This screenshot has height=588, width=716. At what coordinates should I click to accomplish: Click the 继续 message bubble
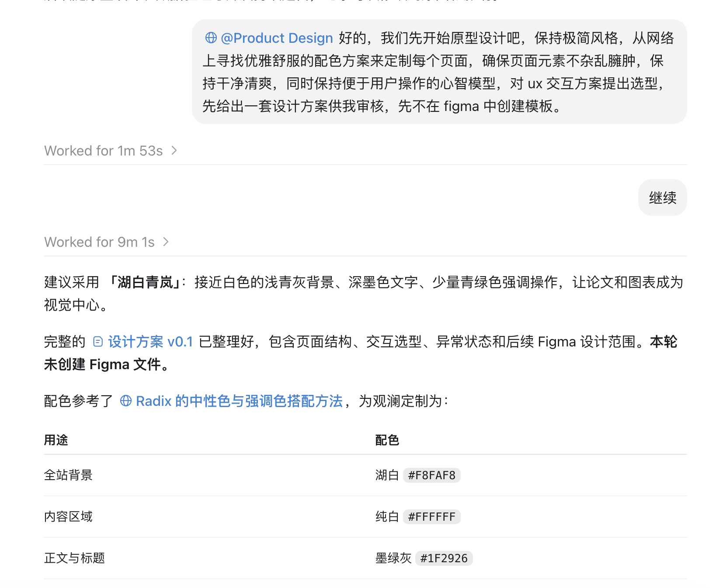[x=663, y=197]
